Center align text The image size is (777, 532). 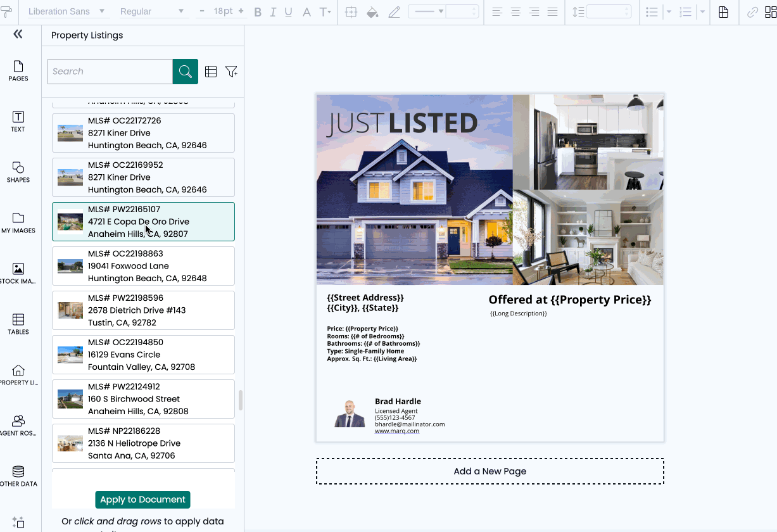coord(516,12)
